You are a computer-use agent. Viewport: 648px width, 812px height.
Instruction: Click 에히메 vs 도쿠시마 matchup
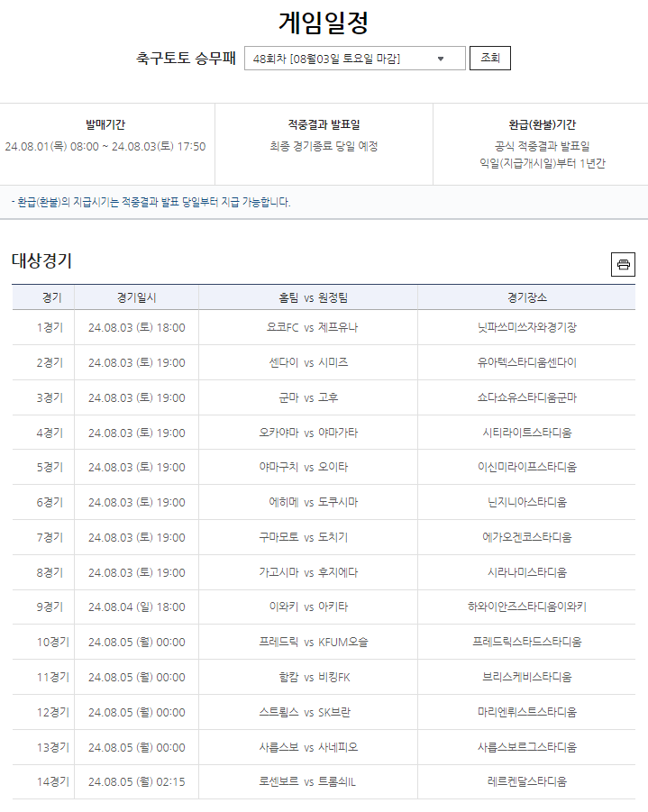pyautogui.click(x=314, y=503)
